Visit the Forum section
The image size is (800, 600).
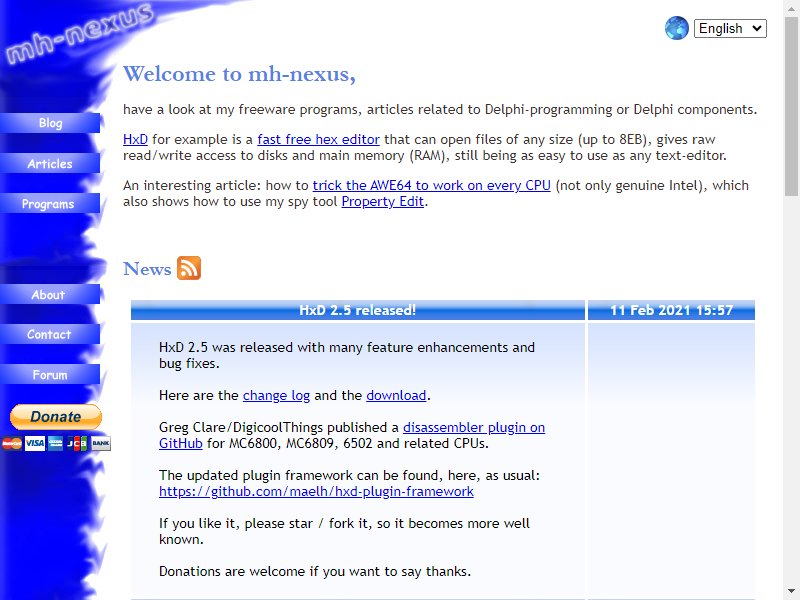pos(50,375)
